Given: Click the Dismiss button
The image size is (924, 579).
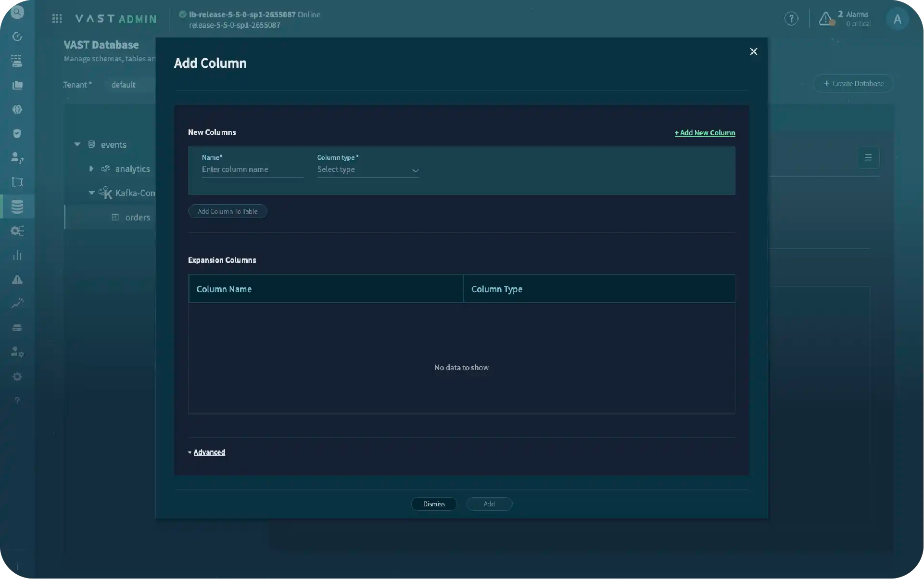Looking at the screenshot, I should pos(434,504).
